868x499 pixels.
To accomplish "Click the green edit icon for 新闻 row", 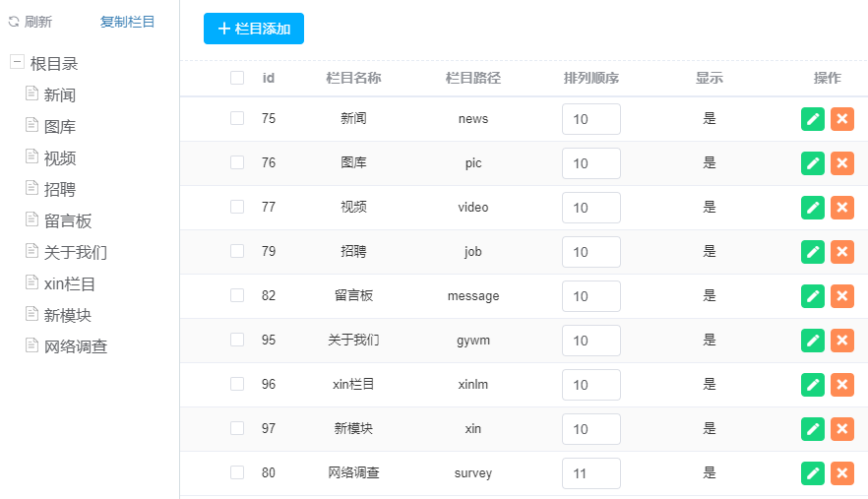I will (x=813, y=119).
